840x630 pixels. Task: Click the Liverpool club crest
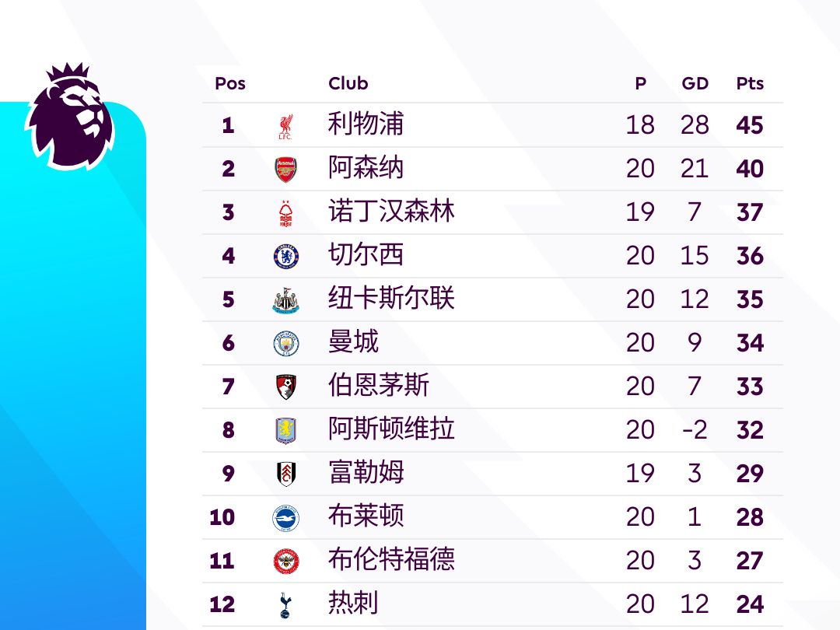coord(285,126)
